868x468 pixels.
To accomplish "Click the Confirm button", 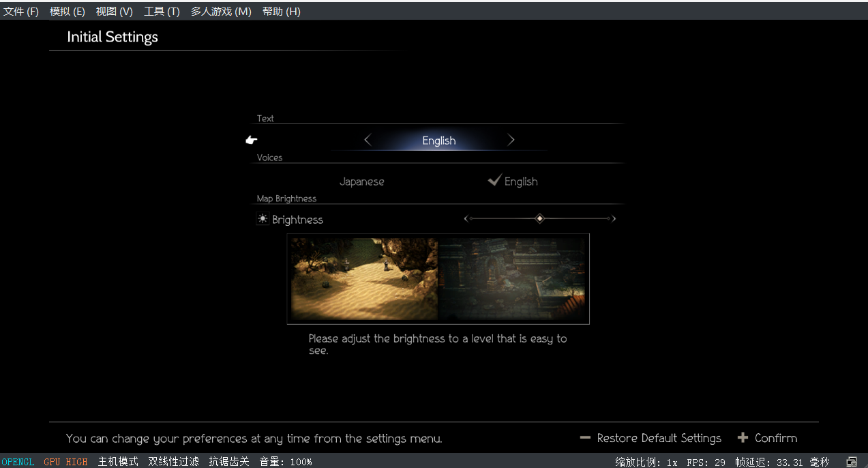I will pos(775,438).
